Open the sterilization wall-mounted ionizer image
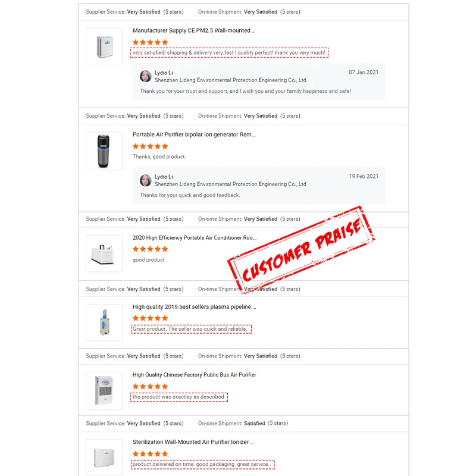476x476 pixels. (104, 457)
